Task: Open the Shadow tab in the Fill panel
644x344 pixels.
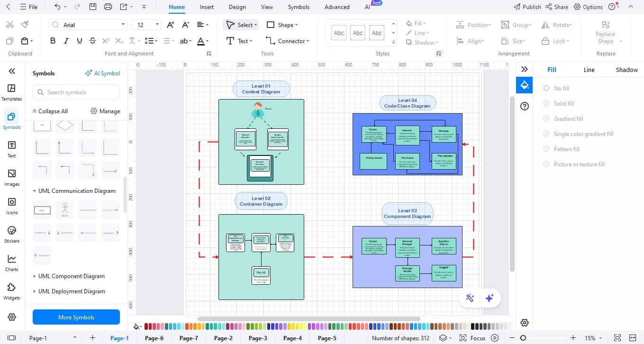Action: click(626, 70)
